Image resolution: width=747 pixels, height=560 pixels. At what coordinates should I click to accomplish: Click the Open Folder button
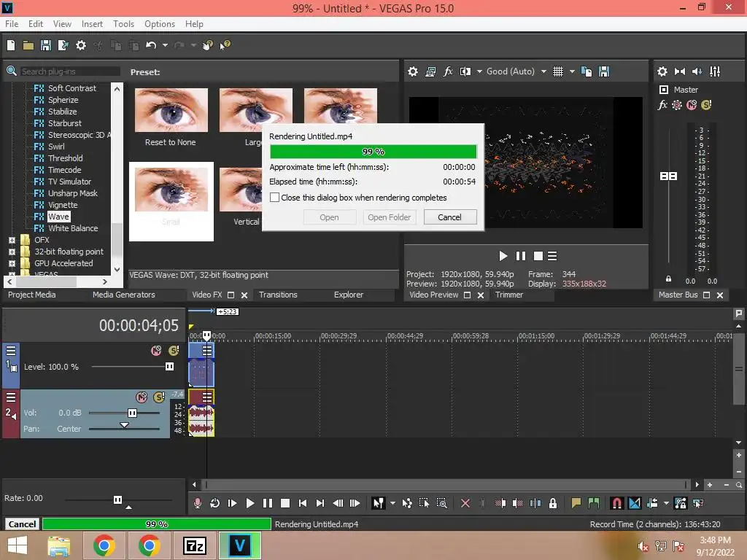(390, 217)
